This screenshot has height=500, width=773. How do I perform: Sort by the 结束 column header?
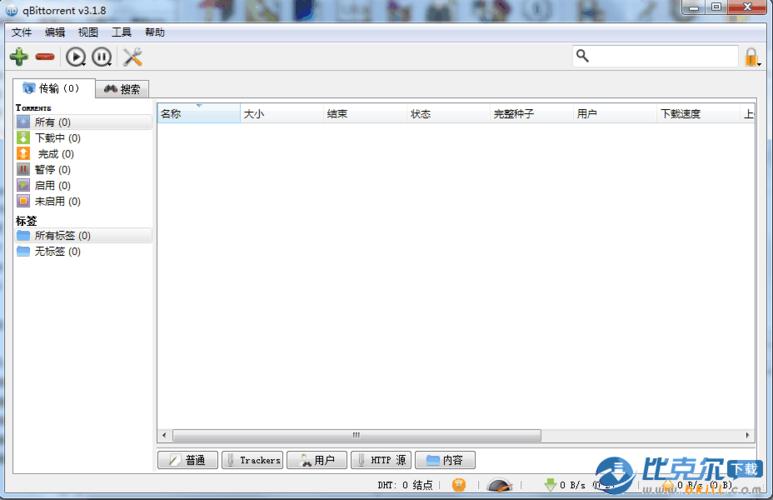(365, 114)
